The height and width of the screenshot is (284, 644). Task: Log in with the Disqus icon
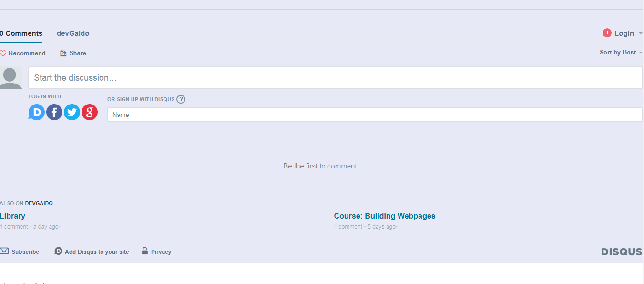pyautogui.click(x=37, y=112)
